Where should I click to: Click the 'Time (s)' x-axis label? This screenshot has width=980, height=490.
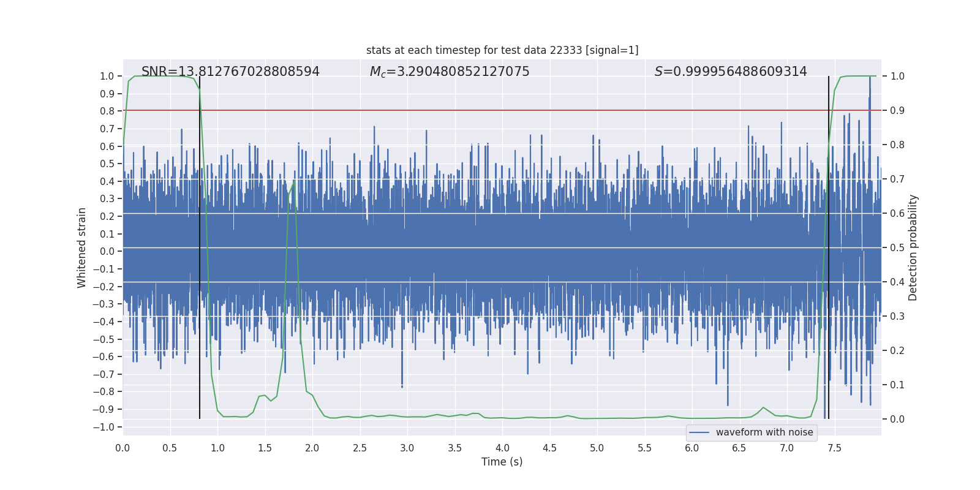point(502,462)
